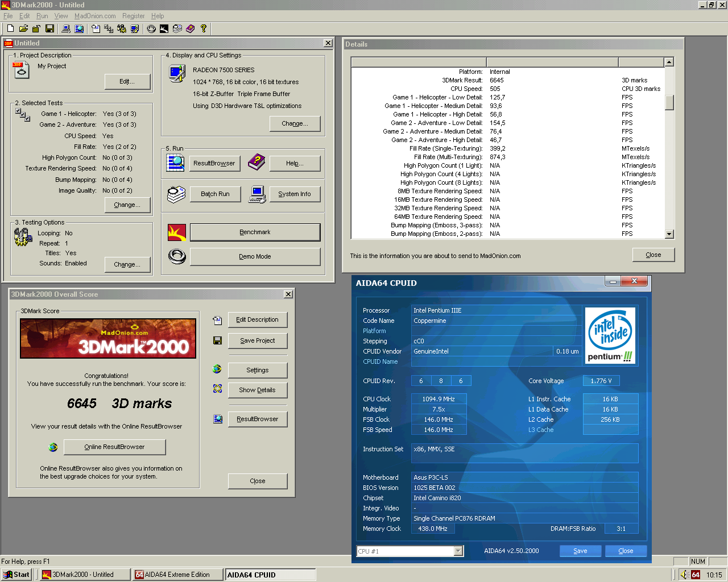Click the New project toolbar icon

10,28
